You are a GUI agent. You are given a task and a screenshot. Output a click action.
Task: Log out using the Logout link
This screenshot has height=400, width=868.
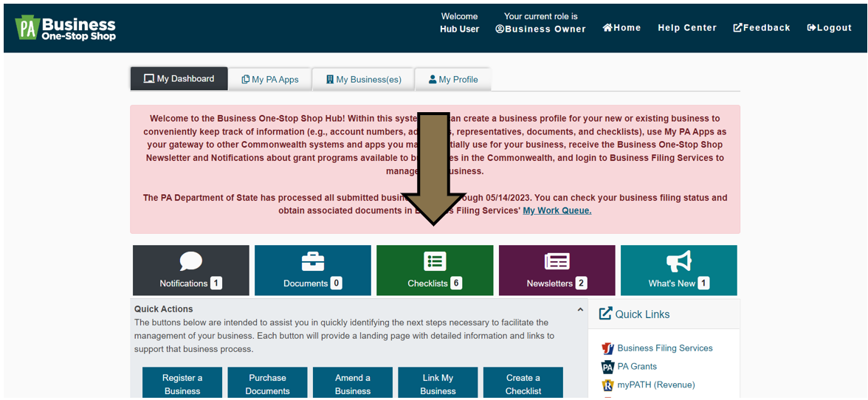pos(830,27)
